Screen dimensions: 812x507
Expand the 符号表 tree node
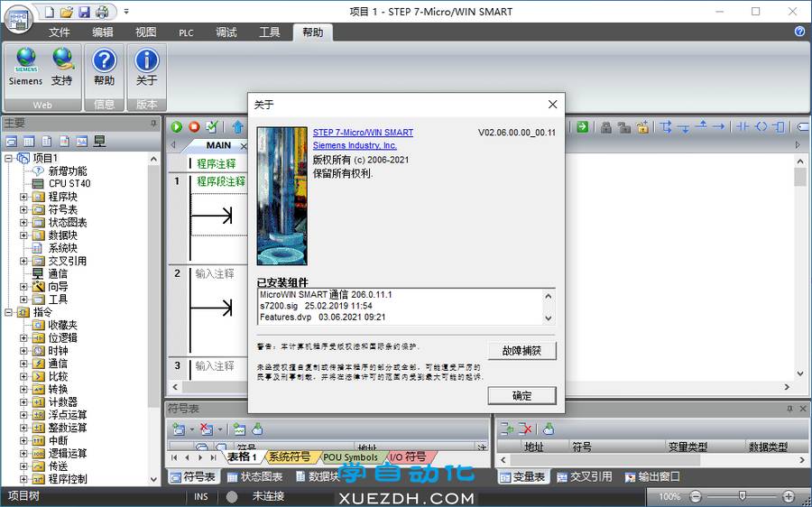(23, 209)
